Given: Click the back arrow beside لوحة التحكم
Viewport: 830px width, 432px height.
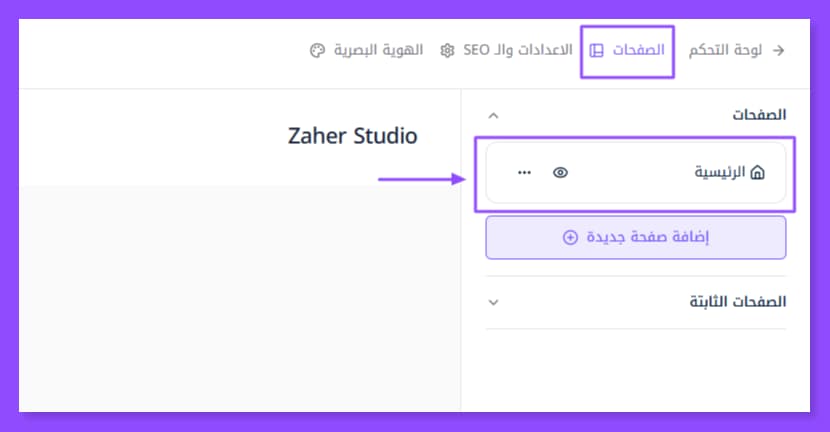Looking at the screenshot, I should click(x=779, y=50).
